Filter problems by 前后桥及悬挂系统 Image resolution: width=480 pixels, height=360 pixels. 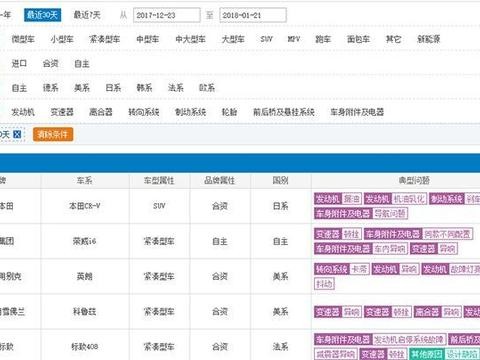284,112
